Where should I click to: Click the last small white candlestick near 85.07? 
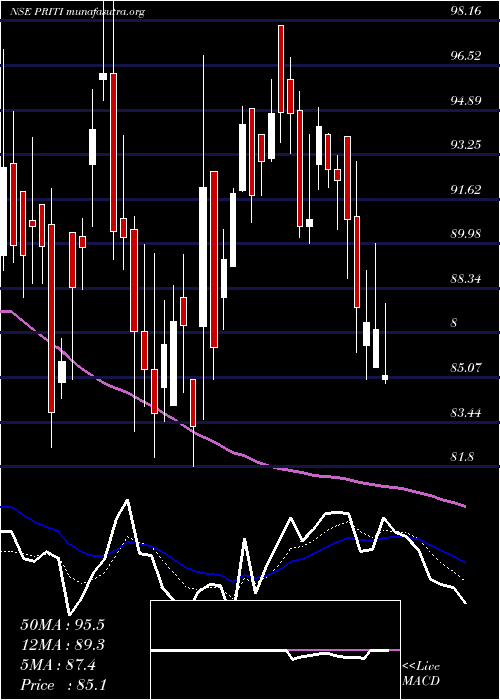point(385,378)
